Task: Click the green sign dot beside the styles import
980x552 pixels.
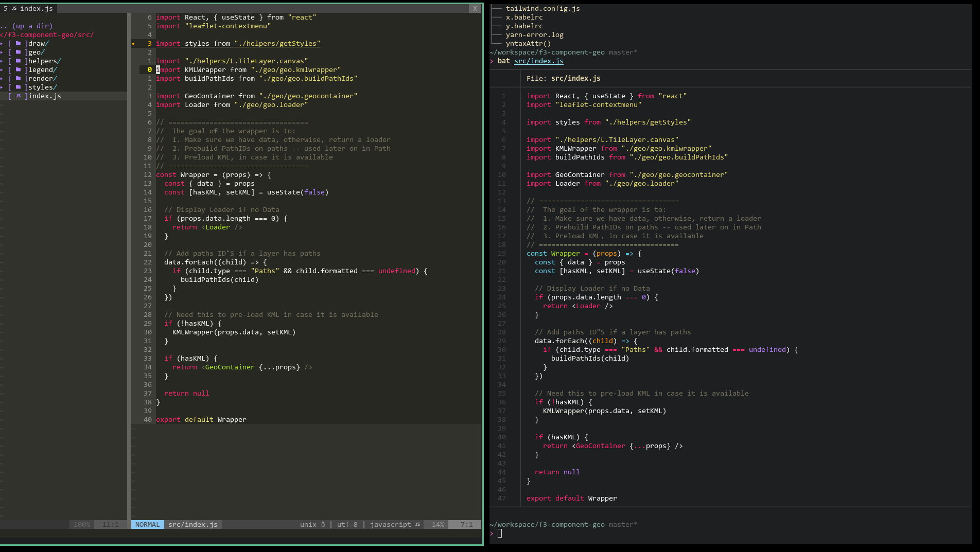Action: [x=133, y=44]
